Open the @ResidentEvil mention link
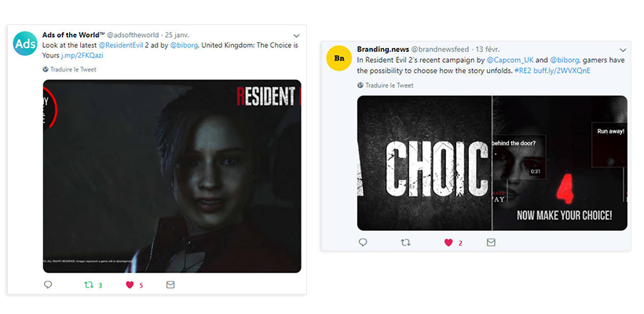The image size is (644, 314). [x=121, y=46]
